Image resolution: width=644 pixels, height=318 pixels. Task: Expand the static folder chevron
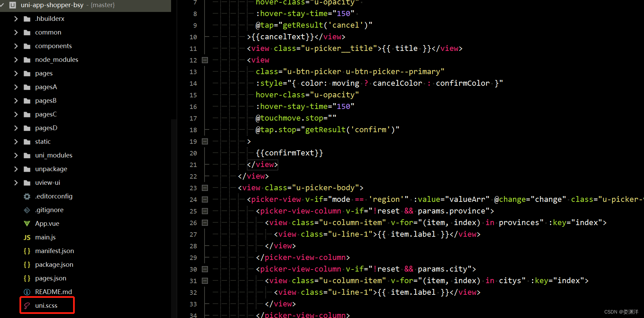[16, 142]
